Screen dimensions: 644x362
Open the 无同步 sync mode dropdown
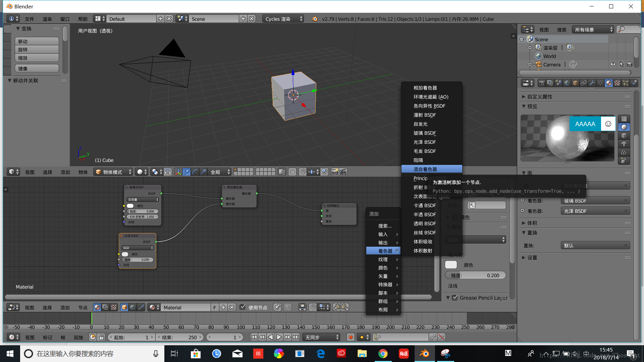[x=321, y=337]
